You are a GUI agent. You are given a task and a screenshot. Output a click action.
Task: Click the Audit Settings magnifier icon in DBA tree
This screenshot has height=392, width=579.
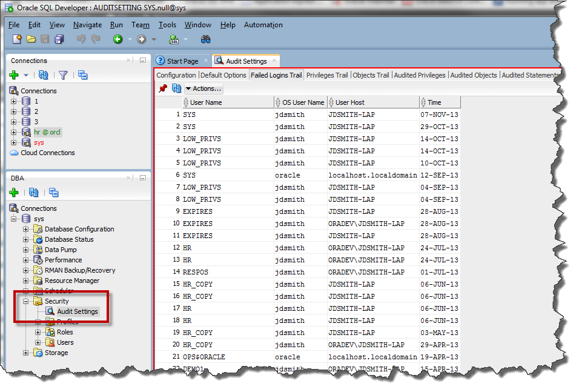(50, 311)
